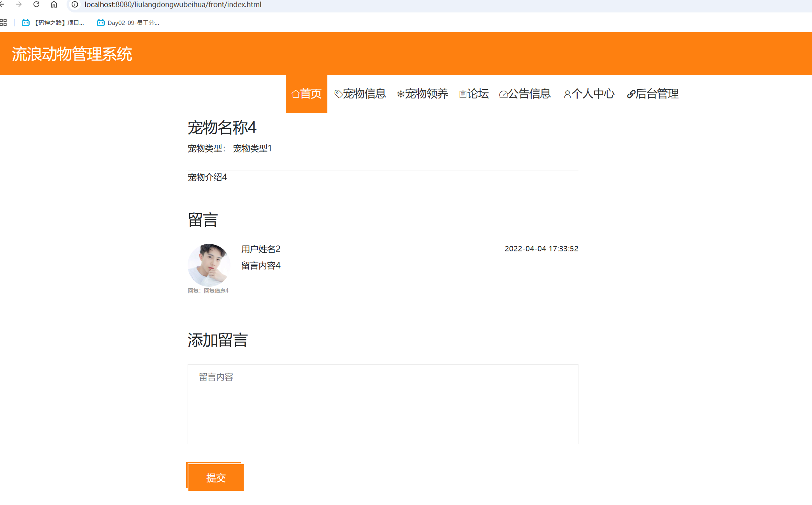
Task: Open the 个人中心 menu item
Action: pyautogui.click(x=589, y=94)
